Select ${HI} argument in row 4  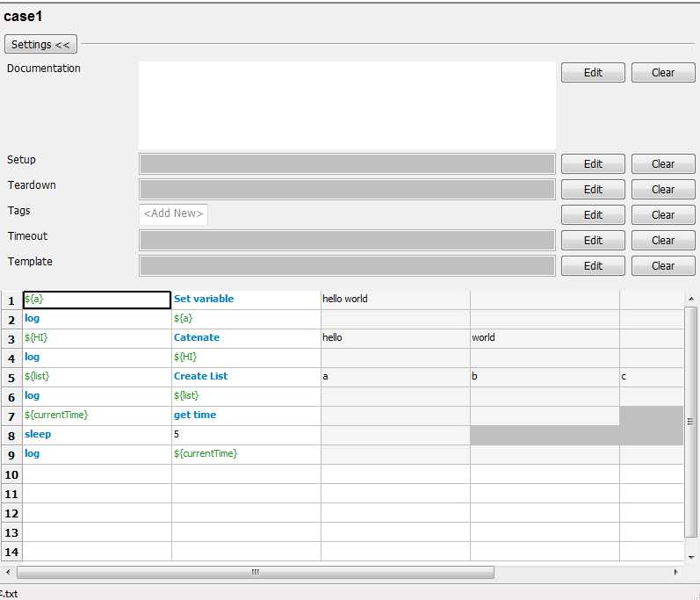pyautogui.click(x=246, y=358)
